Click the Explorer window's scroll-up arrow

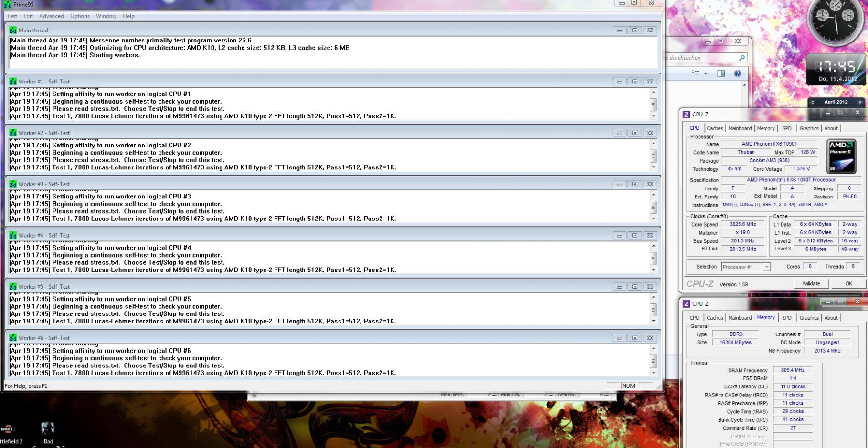[x=744, y=85]
